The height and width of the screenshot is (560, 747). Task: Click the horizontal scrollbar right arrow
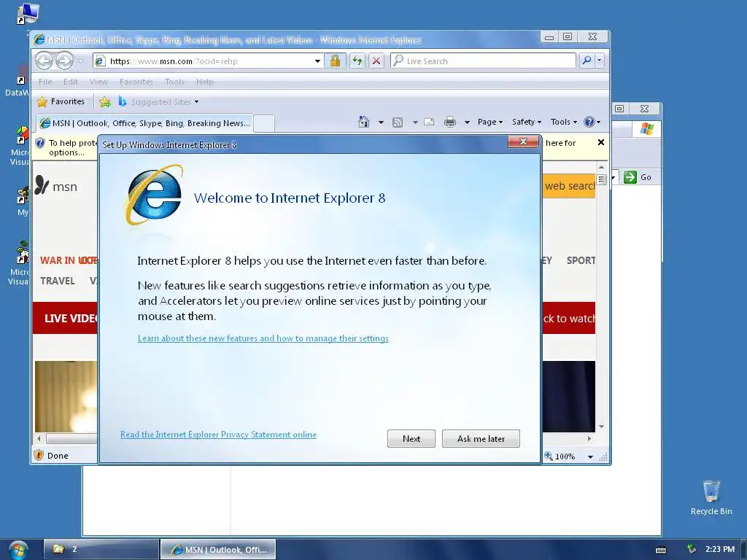[589, 438]
